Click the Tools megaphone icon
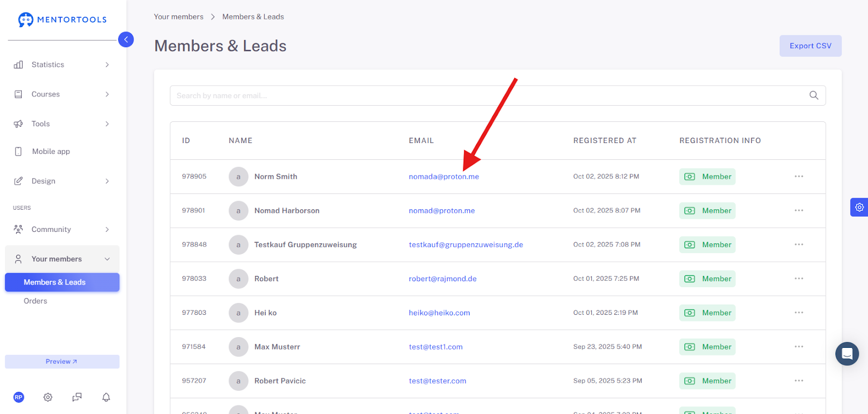This screenshot has height=414, width=868. coord(18,124)
